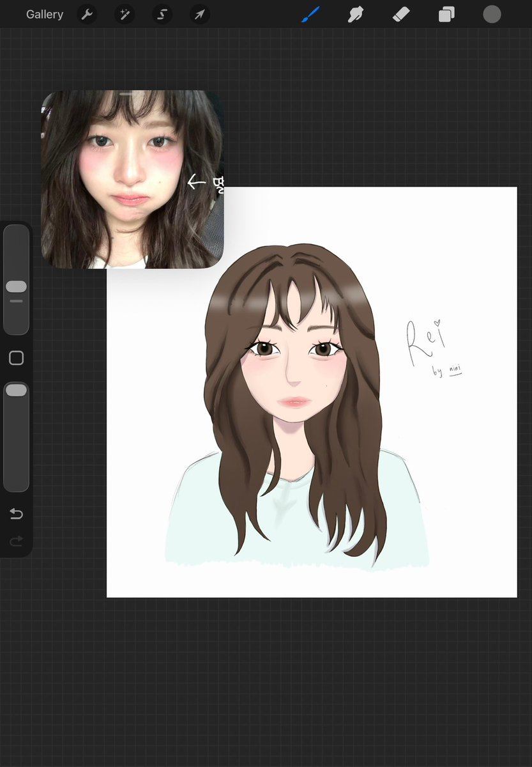Undo the last stroke
Image resolution: width=532 pixels, height=767 pixels.
coord(16,514)
